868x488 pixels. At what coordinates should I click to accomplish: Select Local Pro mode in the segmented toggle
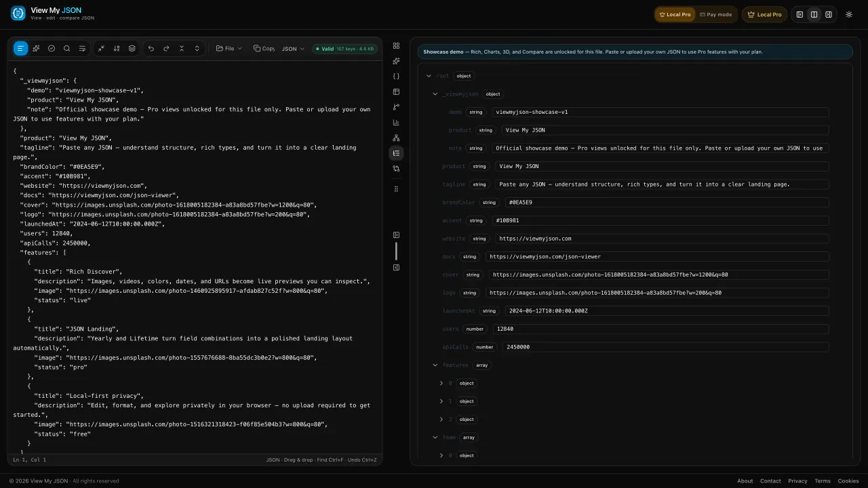pos(675,14)
